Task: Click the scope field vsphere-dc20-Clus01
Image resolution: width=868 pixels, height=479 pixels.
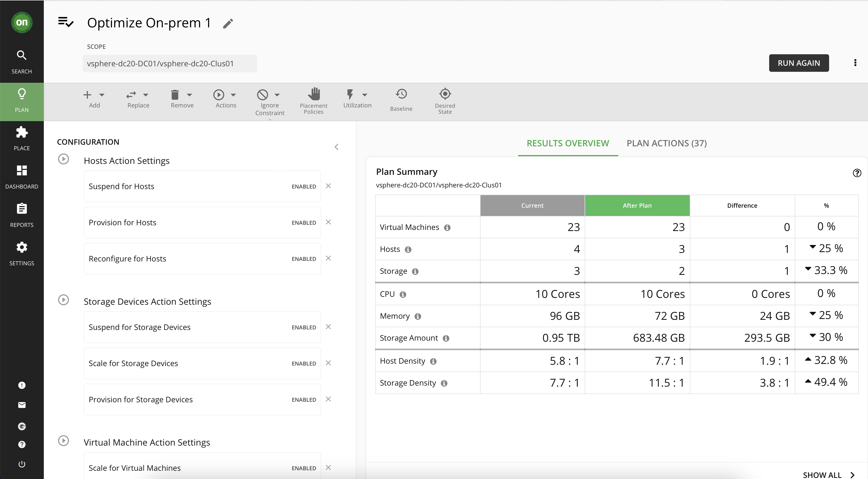Action: point(170,63)
